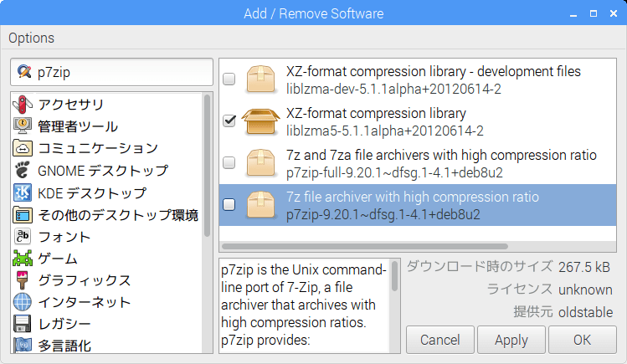Confirm with the OK button
The width and height of the screenshot is (627, 364).
click(583, 340)
